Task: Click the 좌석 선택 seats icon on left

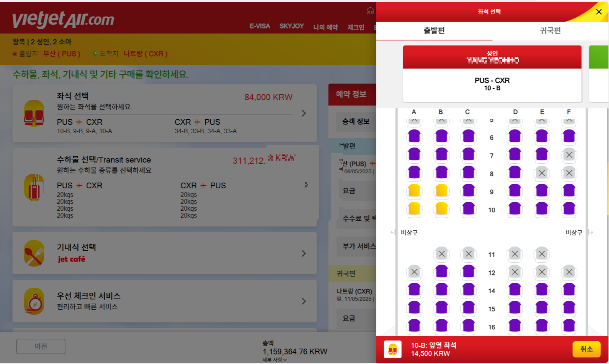Action: pyautogui.click(x=34, y=113)
